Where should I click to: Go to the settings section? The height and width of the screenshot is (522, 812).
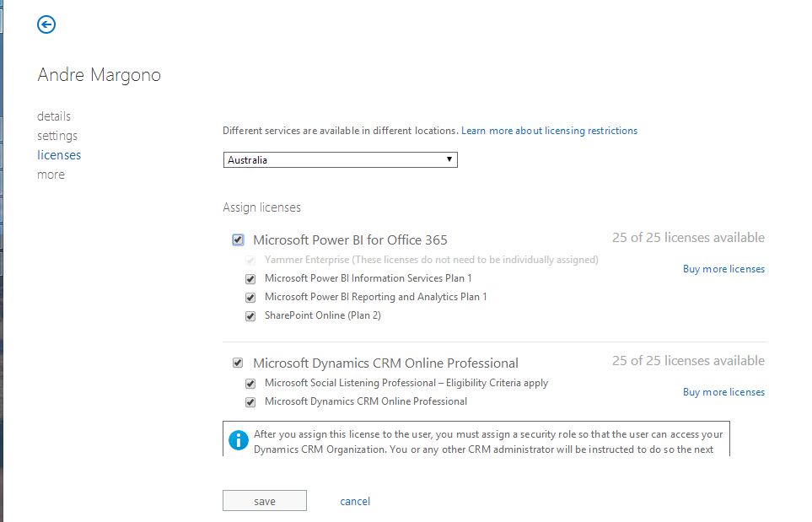[57, 136]
